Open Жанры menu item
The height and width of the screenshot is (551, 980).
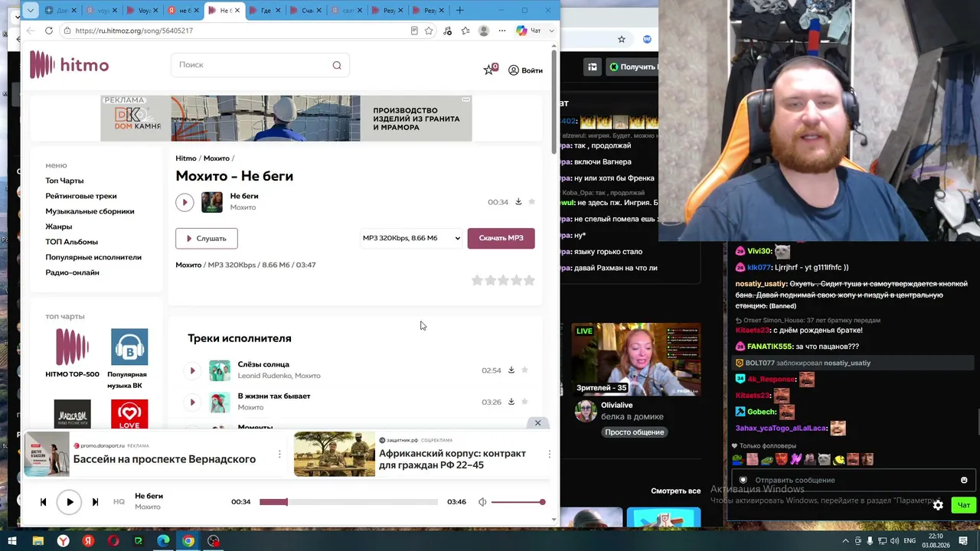59,227
